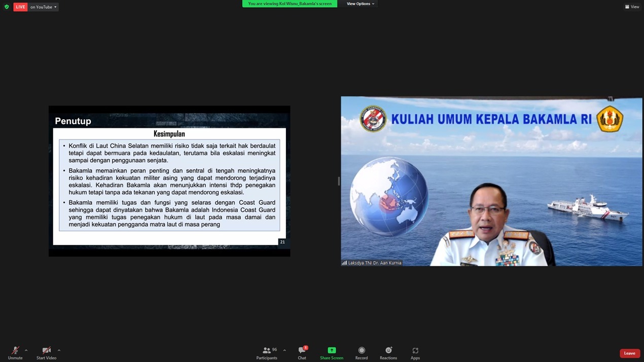This screenshot has width=644, height=362.
Task: Open video options arrow beside Start Video
Action: (x=59, y=350)
